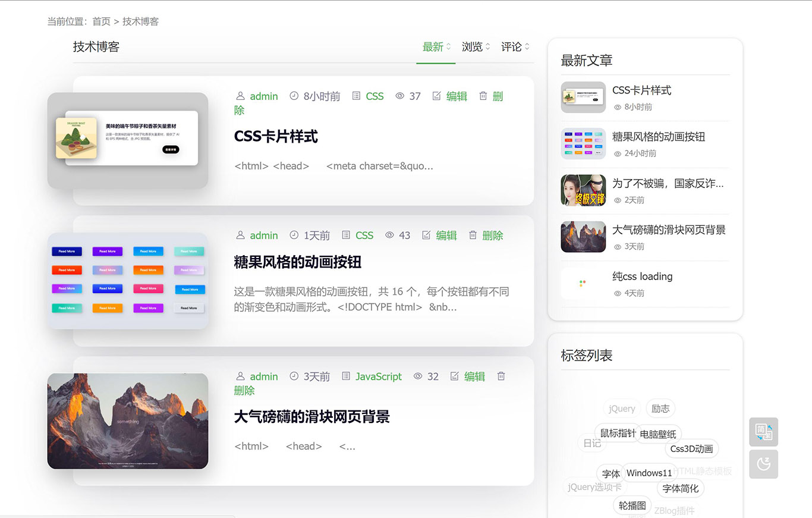The height and width of the screenshot is (518, 812).
Task: Go to 首页 in breadcrumb
Action: 101,21
